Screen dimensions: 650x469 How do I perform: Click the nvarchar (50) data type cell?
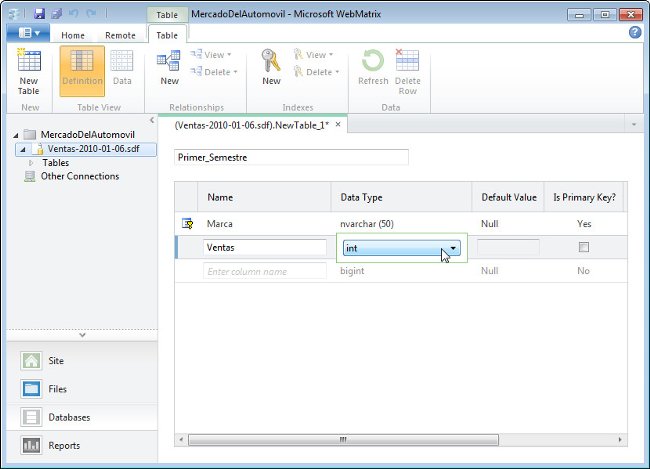[x=367, y=224]
